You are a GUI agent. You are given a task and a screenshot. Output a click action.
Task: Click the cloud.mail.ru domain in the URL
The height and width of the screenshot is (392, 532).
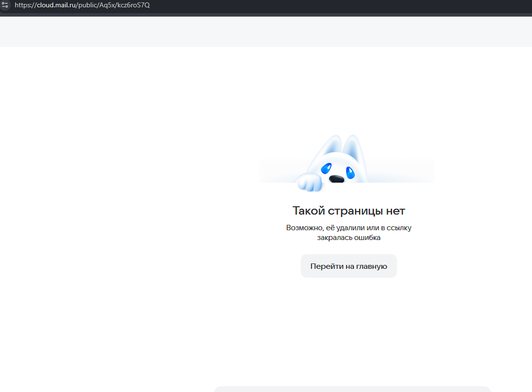coord(56,5)
